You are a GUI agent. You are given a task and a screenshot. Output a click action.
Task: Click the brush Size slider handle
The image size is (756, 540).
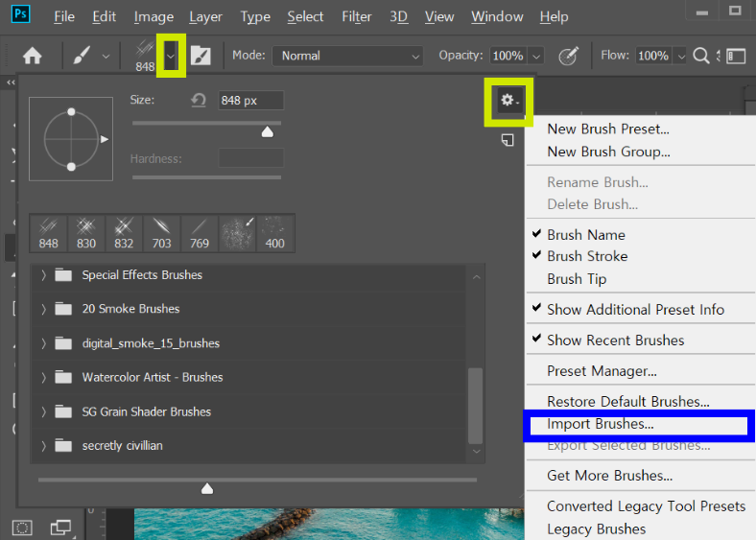267,132
